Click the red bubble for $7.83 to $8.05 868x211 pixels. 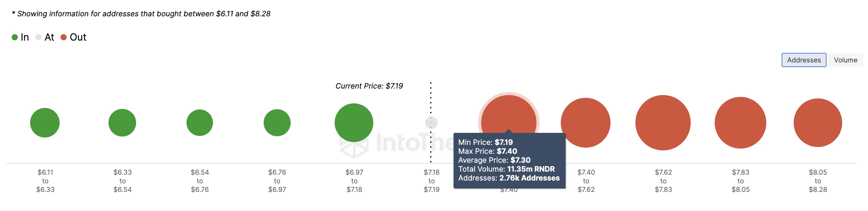click(x=740, y=123)
